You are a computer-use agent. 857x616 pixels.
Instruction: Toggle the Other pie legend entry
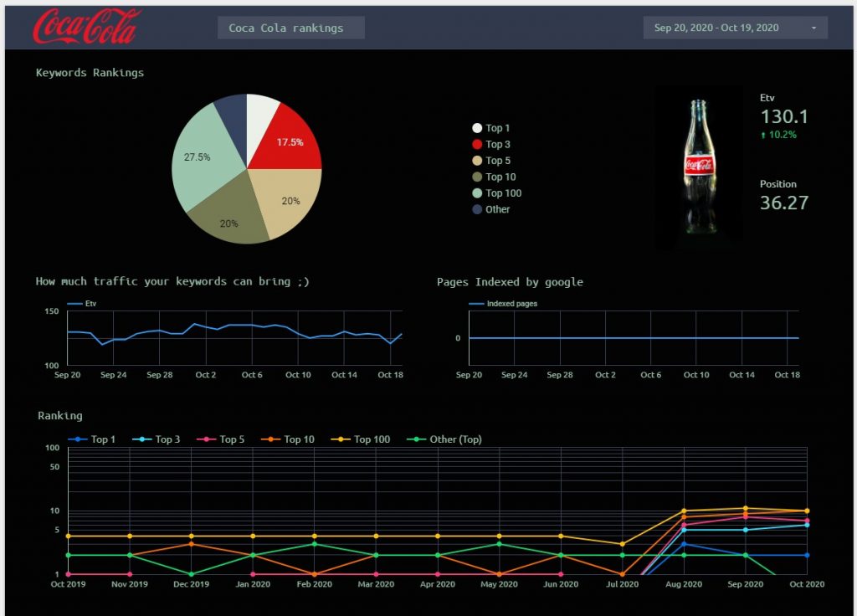click(x=490, y=209)
